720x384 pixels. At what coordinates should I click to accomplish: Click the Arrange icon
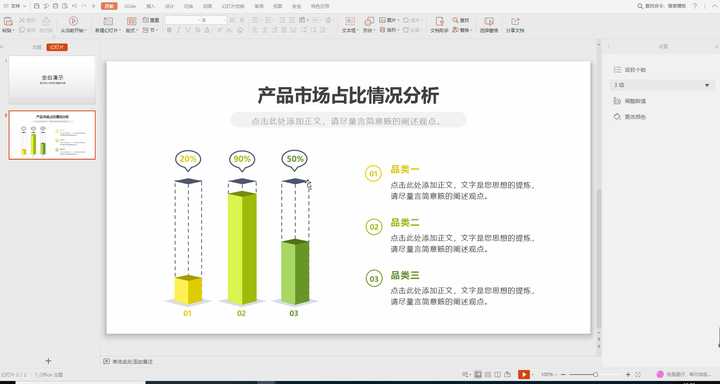(x=382, y=30)
